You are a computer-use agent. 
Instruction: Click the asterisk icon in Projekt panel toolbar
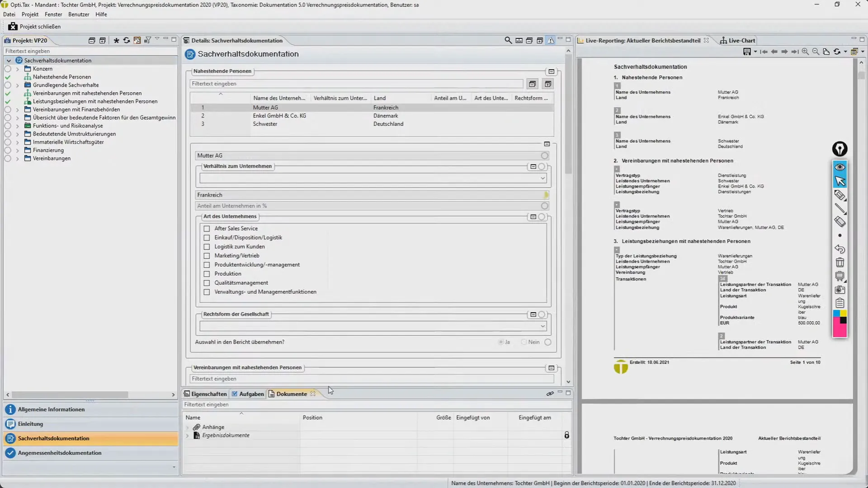[116, 40]
